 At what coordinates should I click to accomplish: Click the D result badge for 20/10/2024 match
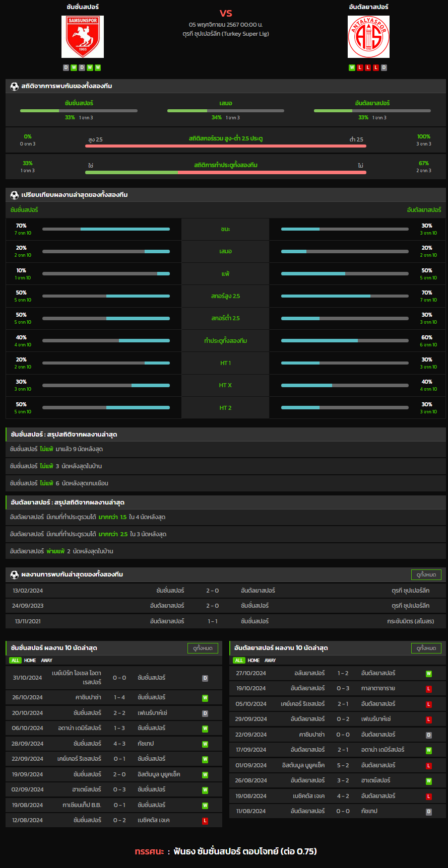pyautogui.click(x=205, y=713)
